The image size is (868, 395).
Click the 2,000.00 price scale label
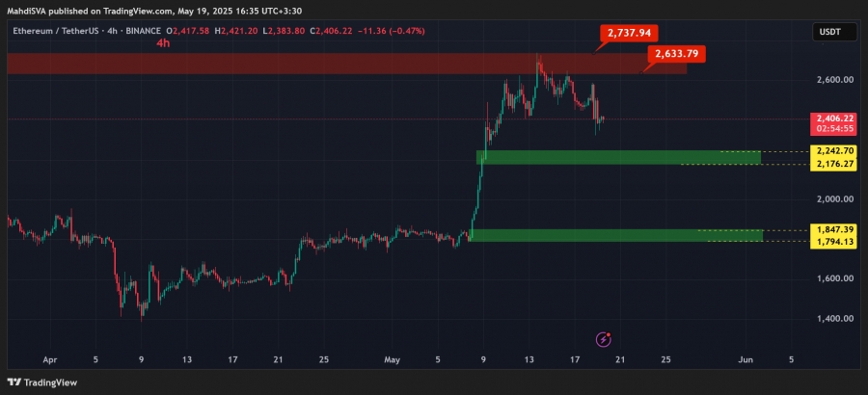coord(835,199)
